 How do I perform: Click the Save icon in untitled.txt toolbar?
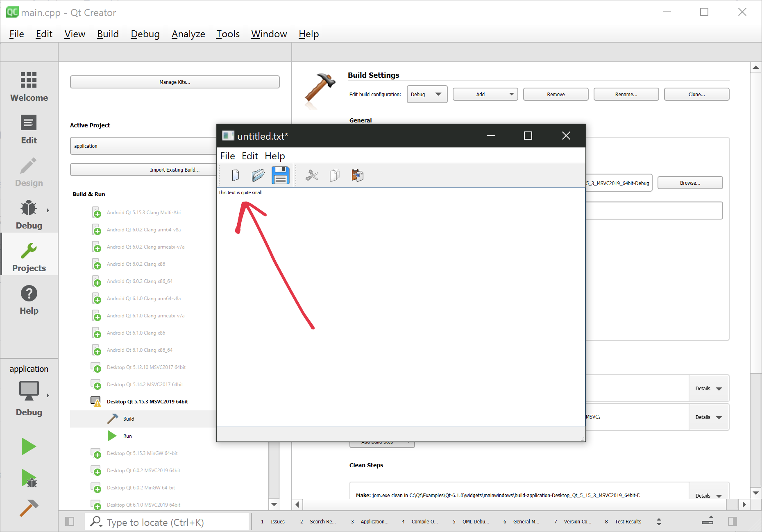281,175
